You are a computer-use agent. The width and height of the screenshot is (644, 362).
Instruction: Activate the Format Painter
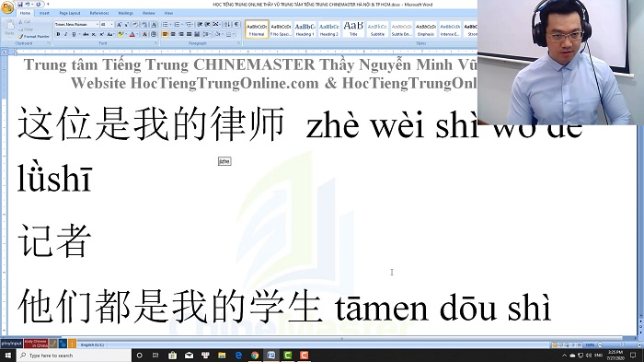pos(34,37)
